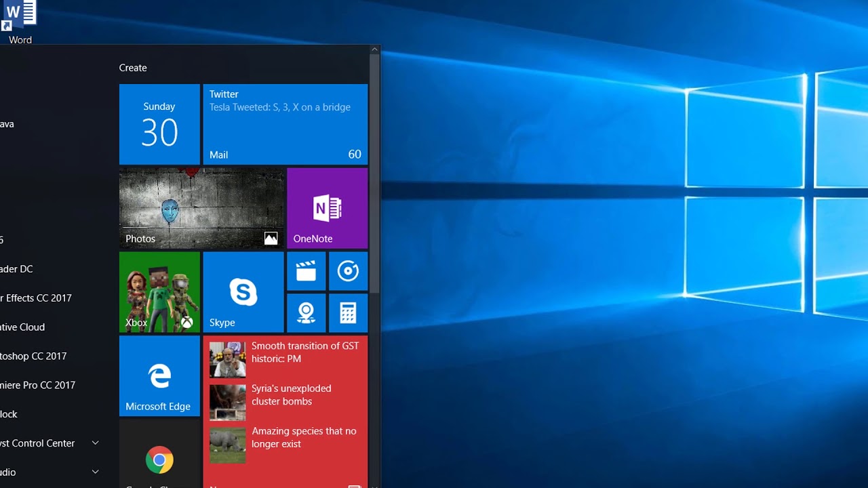Launch the Google Chrome tile
The width and height of the screenshot is (868, 488).
pyautogui.click(x=159, y=453)
